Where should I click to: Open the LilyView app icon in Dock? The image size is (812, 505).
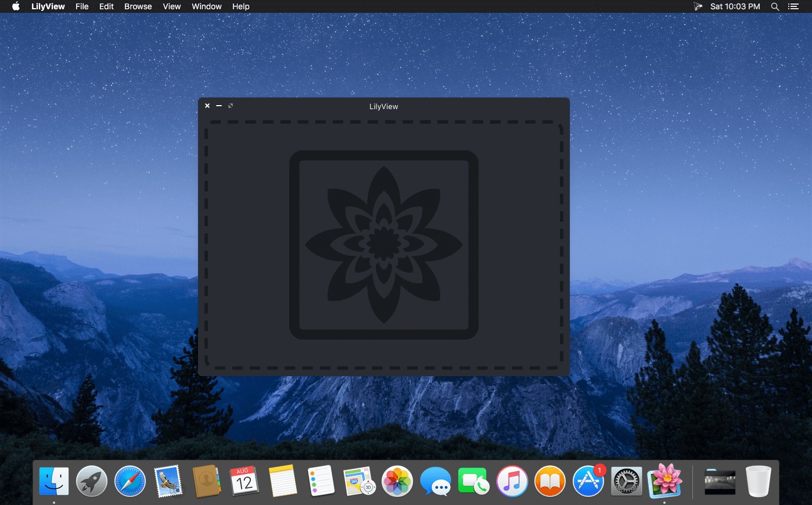[664, 481]
